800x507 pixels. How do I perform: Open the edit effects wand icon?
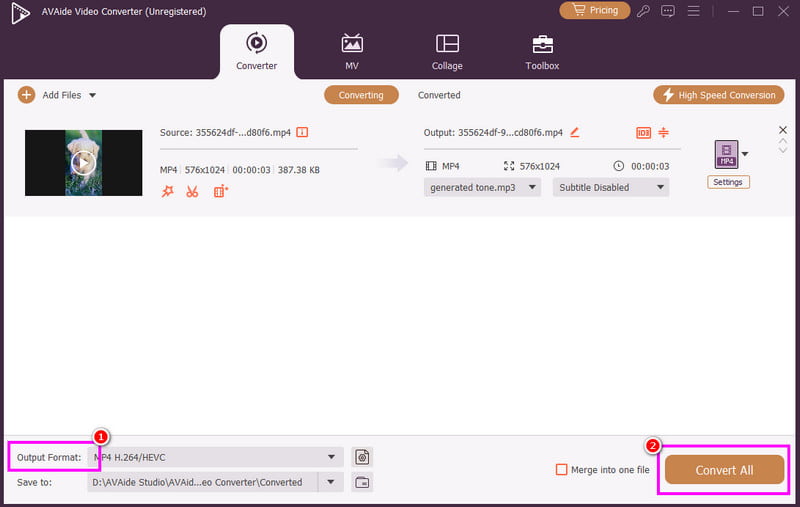[x=167, y=191]
